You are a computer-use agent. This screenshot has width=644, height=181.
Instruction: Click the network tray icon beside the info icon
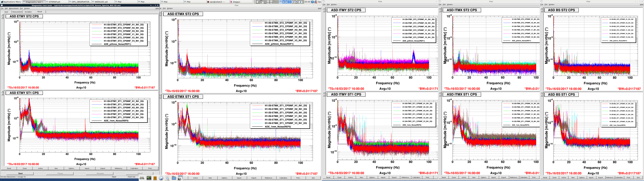pos(315,2)
